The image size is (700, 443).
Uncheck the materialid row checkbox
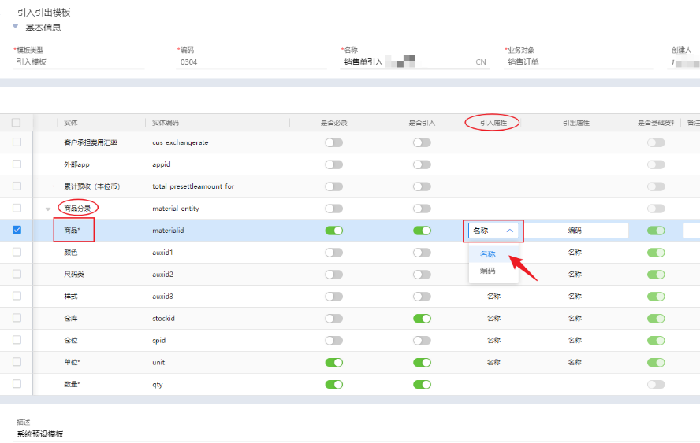[x=16, y=230]
